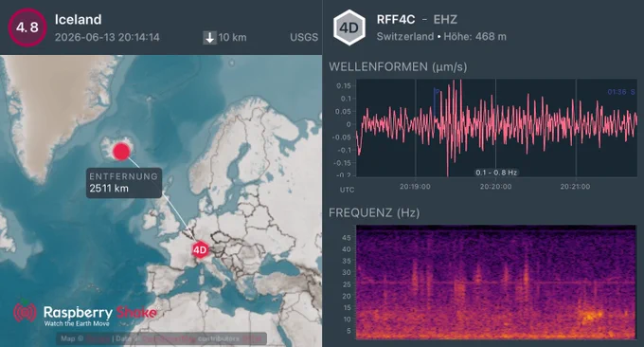Select the 4D station marker on map

200,249
